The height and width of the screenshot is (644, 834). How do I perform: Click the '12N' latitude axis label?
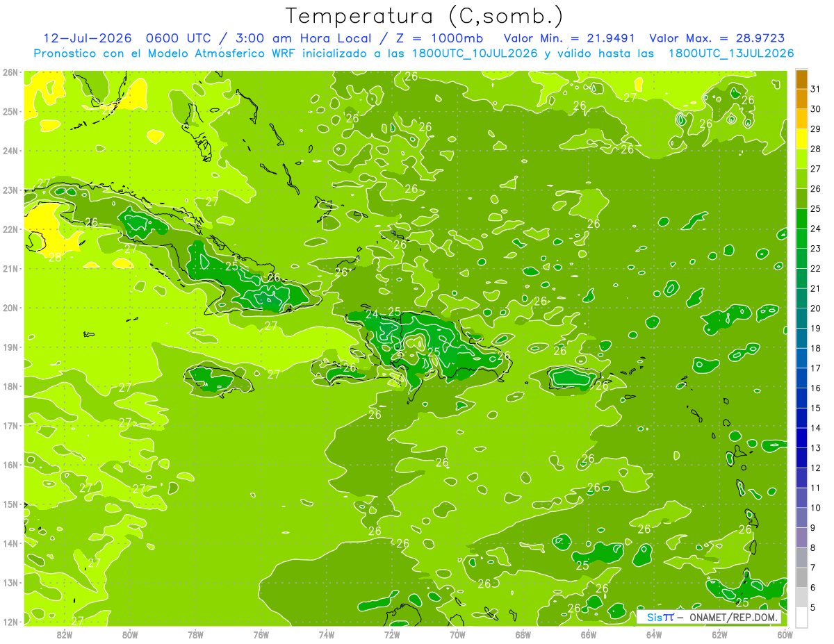[10, 622]
